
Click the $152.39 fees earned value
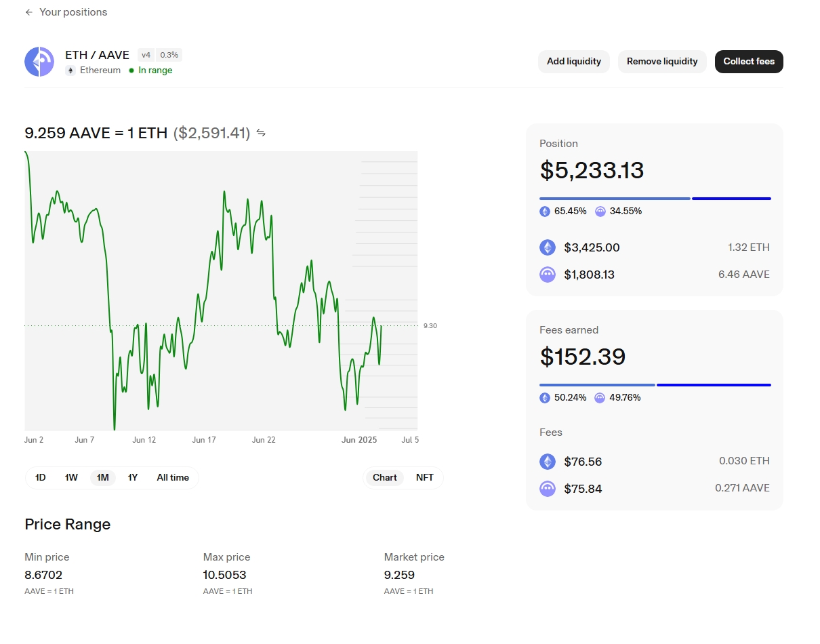click(582, 357)
